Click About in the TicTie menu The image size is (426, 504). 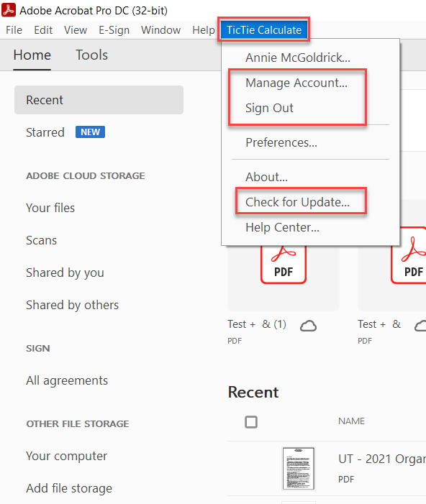(266, 177)
